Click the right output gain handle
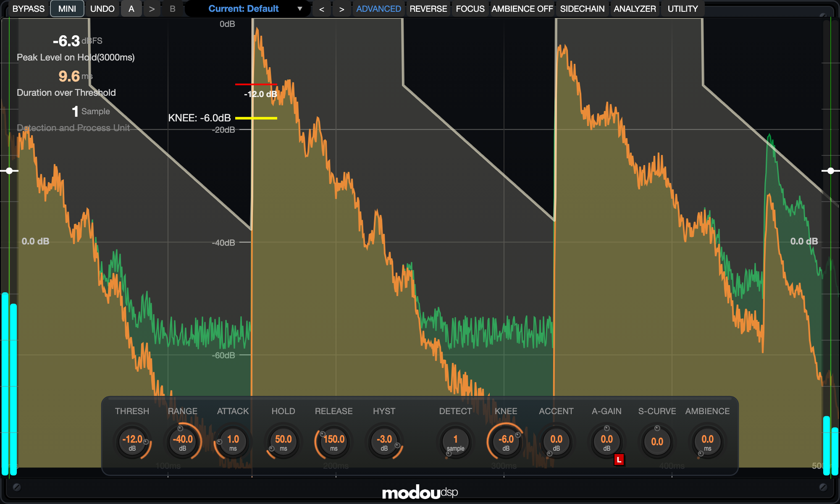This screenshot has height=504, width=840. click(x=831, y=171)
